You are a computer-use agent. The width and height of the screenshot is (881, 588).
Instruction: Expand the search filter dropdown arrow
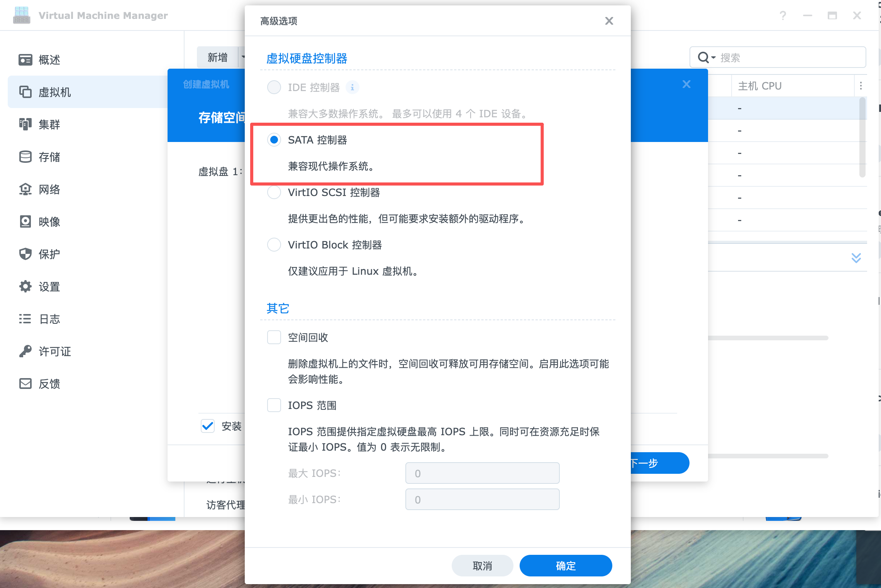[x=713, y=58]
